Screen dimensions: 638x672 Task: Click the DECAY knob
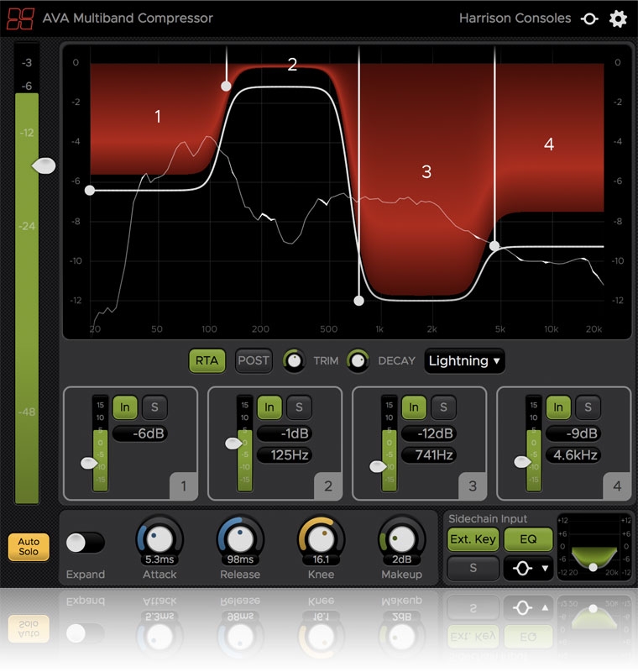point(358,360)
